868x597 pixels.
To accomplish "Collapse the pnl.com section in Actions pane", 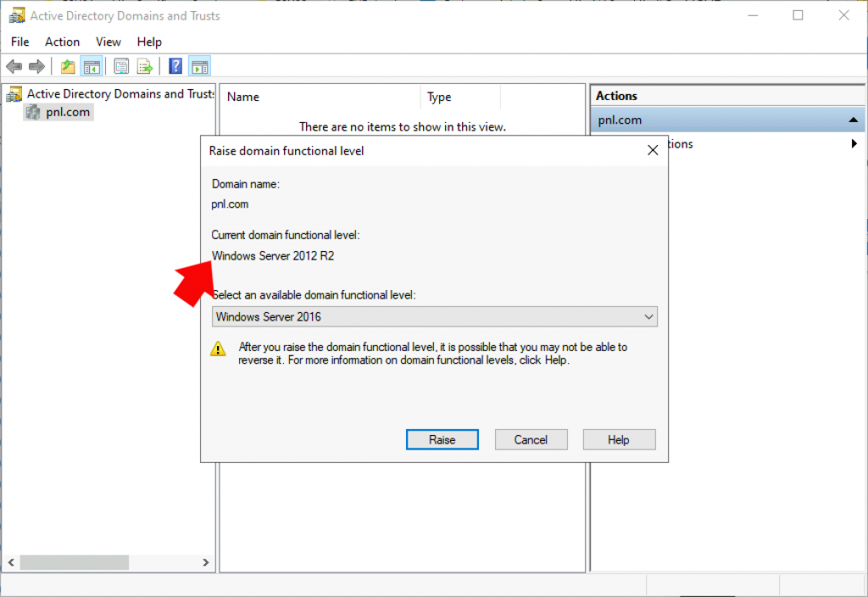I will pyautogui.click(x=853, y=120).
